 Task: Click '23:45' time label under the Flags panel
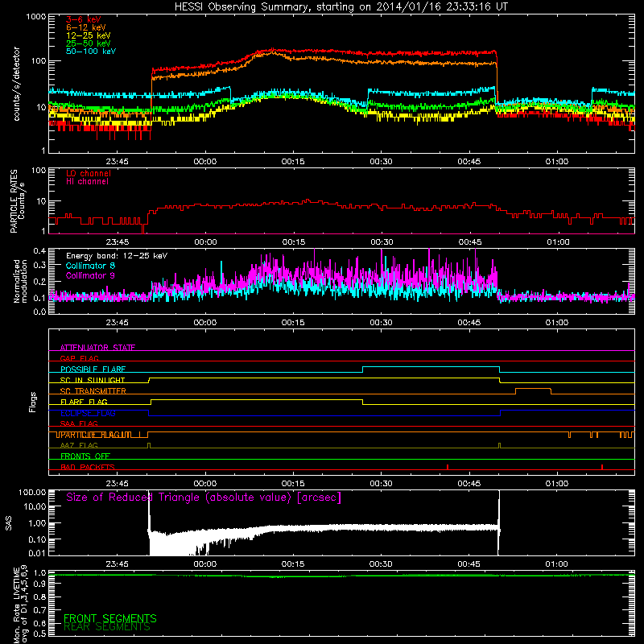click(117, 484)
